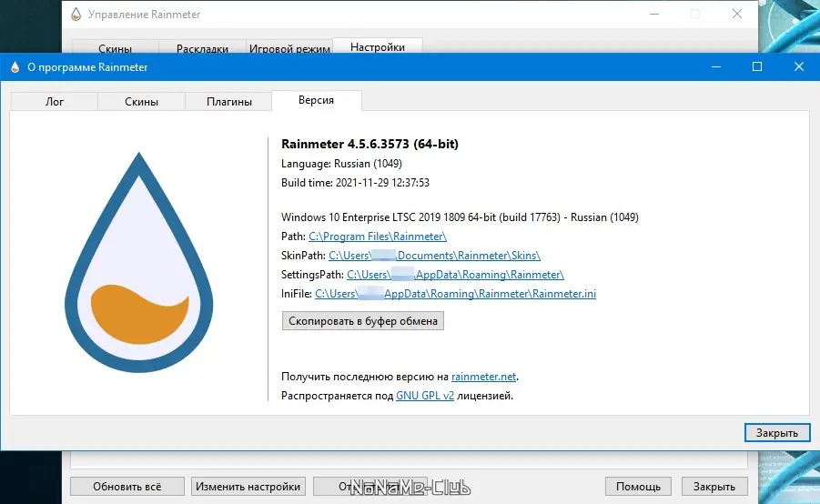The height and width of the screenshot is (504, 820).
Task: Click the О программе Rainmeter title text
Action: click(x=87, y=67)
